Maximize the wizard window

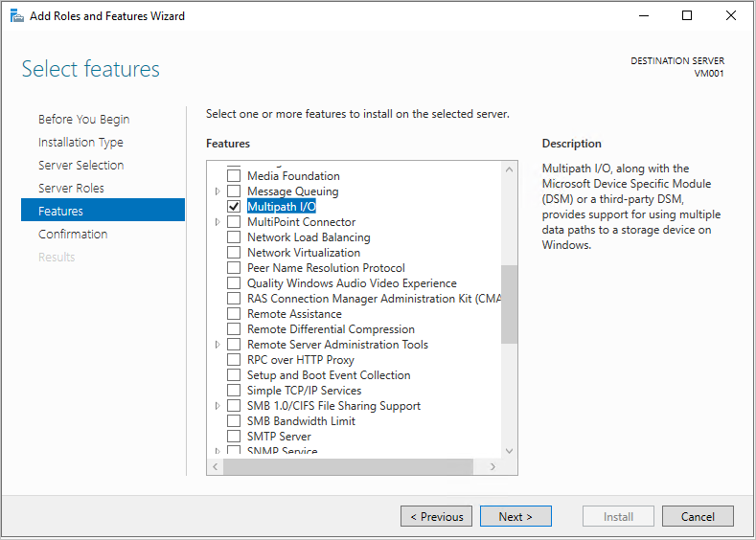click(x=687, y=15)
